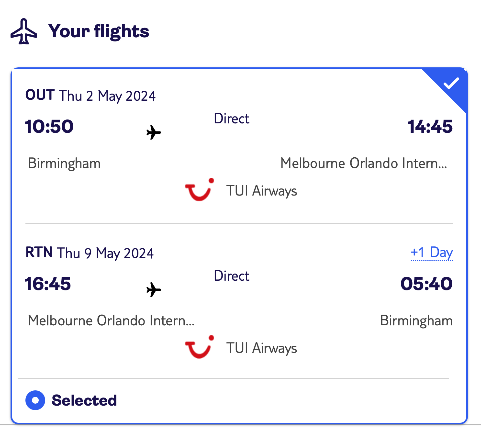Click outbound TUI Airways text
Screen dimensions: 481x441
tap(262, 191)
